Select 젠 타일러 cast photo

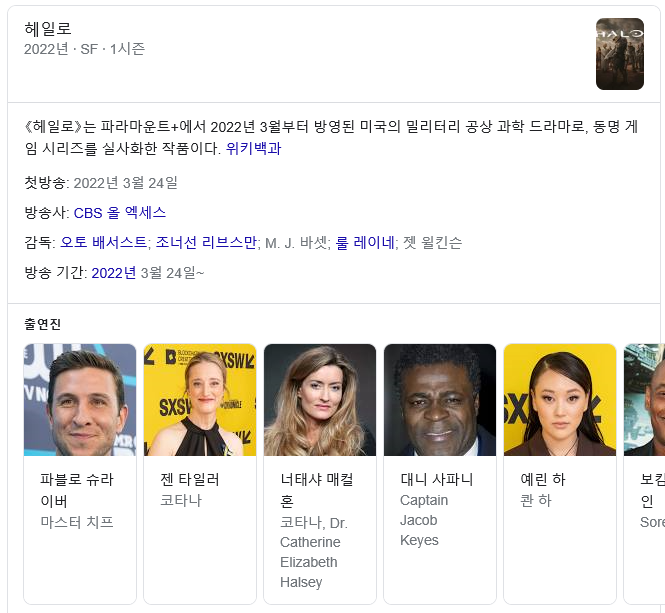pyautogui.click(x=200, y=400)
